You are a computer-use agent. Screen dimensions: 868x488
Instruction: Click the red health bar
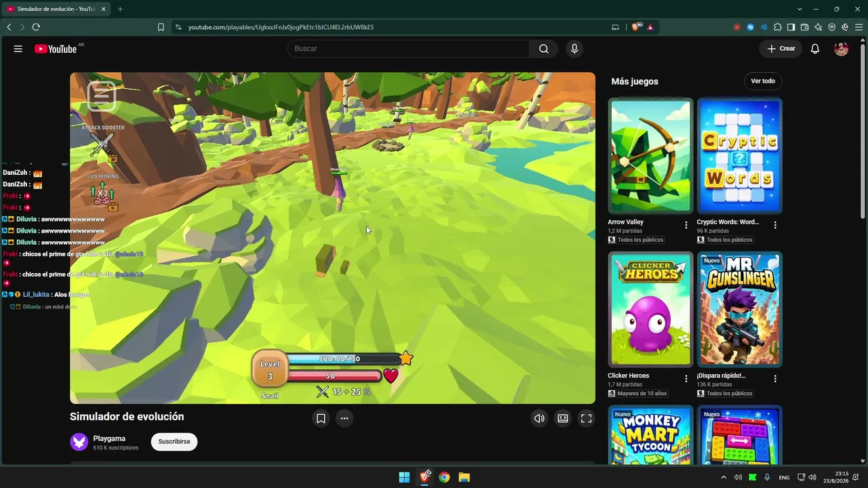334,375
